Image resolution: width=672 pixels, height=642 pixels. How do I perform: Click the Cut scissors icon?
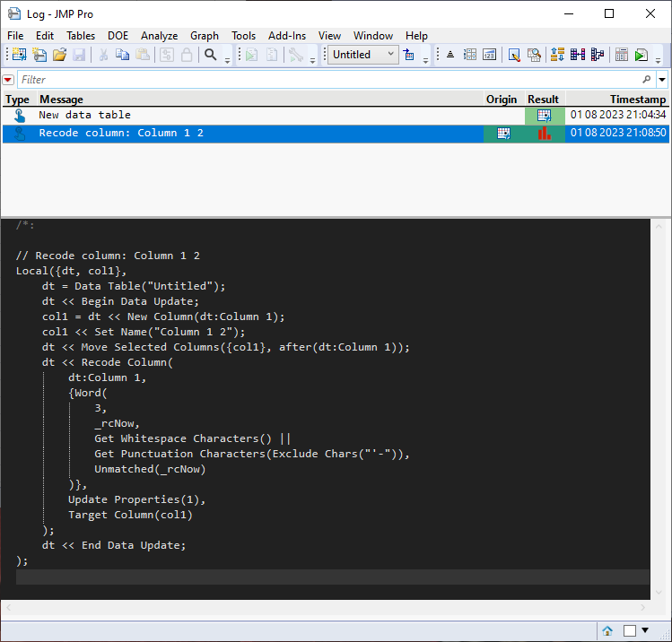[x=103, y=55]
